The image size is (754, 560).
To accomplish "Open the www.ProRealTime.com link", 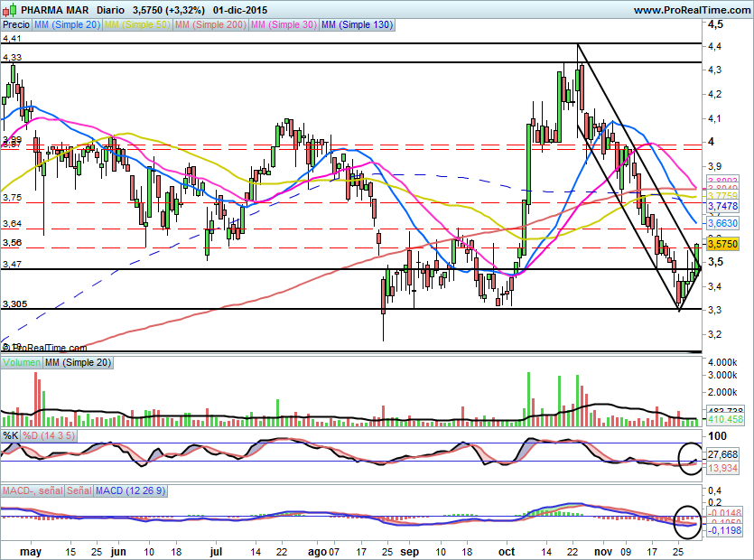I will coord(691,10).
